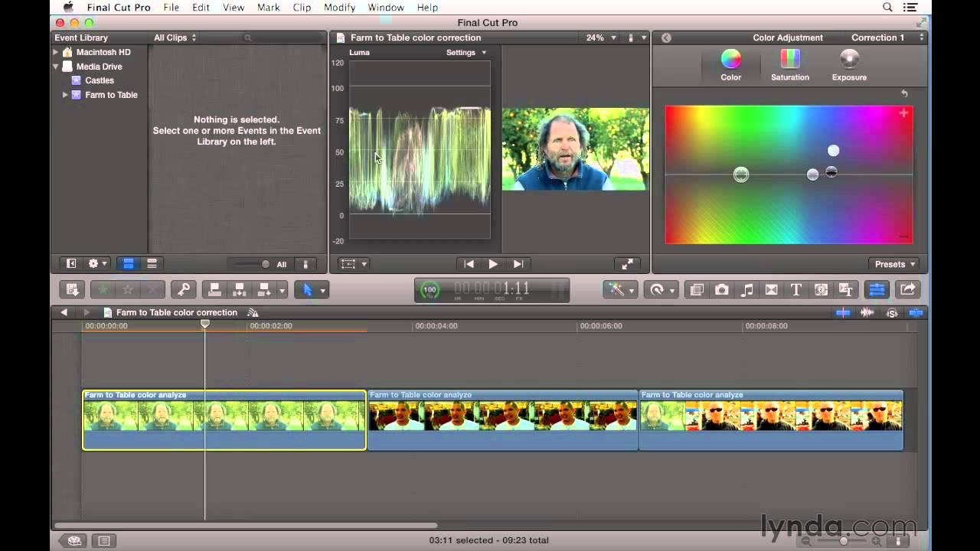Expand the Macintosh HD tree item

pyautogui.click(x=55, y=52)
